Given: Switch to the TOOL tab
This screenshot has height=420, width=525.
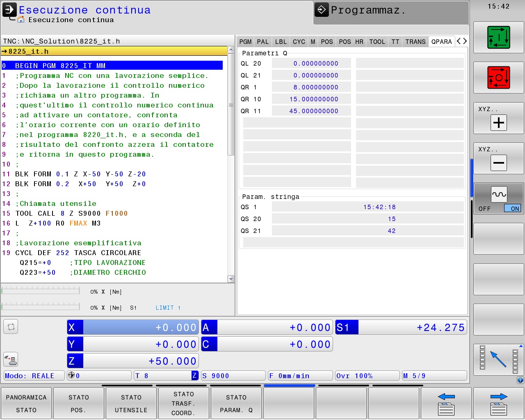Looking at the screenshot, I should tap(377, 41).
